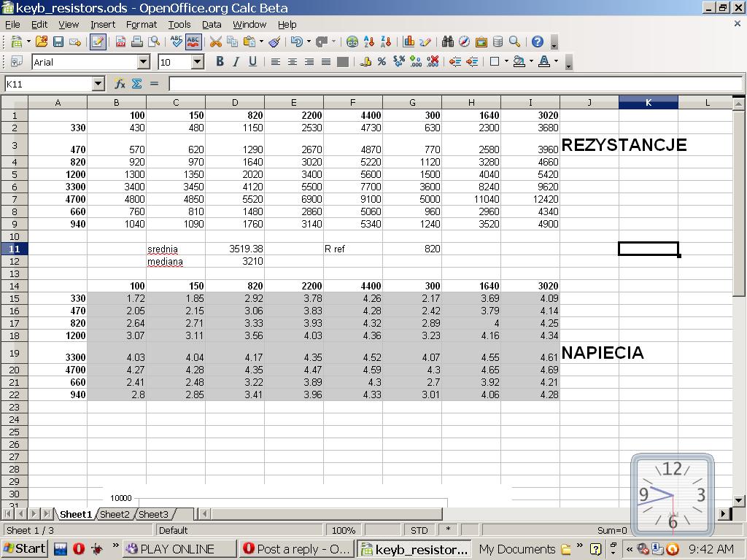Click the Cut scissors icon
The image size is (747, 560).
(x=216, y=42)
